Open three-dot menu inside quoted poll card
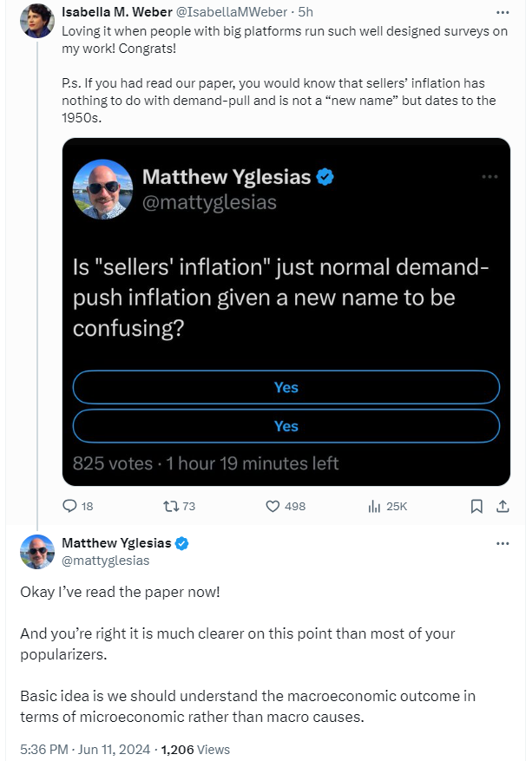This screenshot has height=761, width=532. click(x=489, y=177)
